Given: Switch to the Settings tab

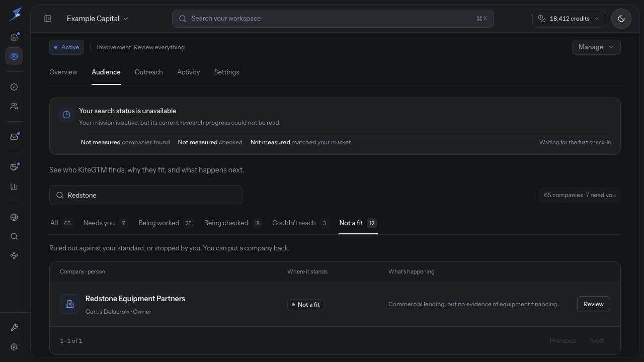Looking at the screenshot, I should click(x=226, y=72).
